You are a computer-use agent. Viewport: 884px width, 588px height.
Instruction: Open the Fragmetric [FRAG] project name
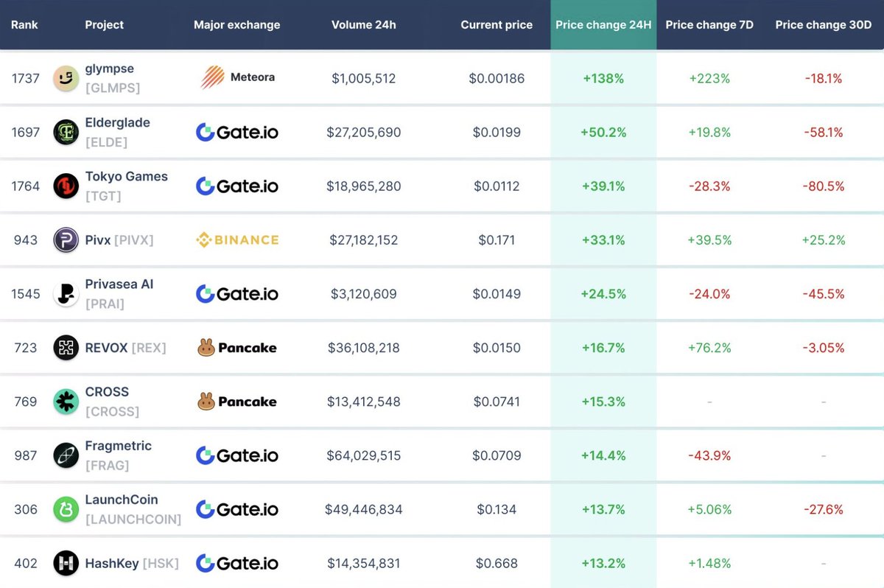[x=119, y=455]
